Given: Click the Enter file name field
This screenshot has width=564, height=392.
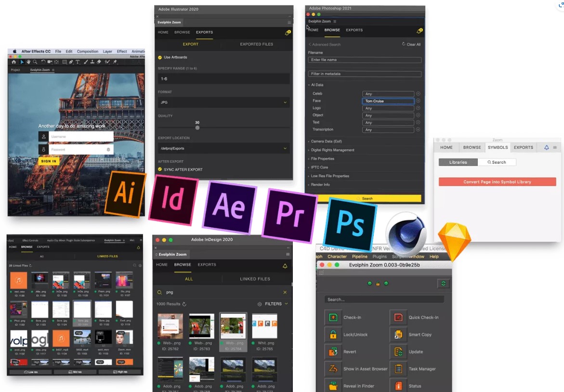Looking at the screenshot, I should (365, 60).
